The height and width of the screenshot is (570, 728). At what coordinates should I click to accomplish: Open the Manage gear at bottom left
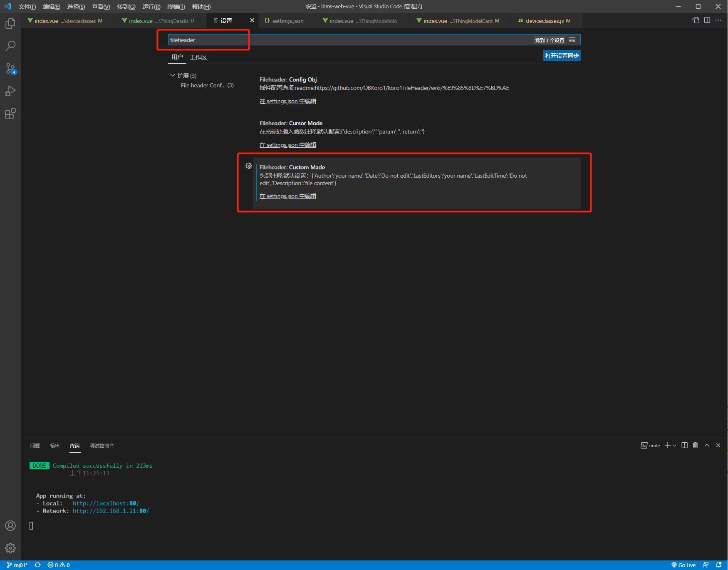[x=10, y=548]
